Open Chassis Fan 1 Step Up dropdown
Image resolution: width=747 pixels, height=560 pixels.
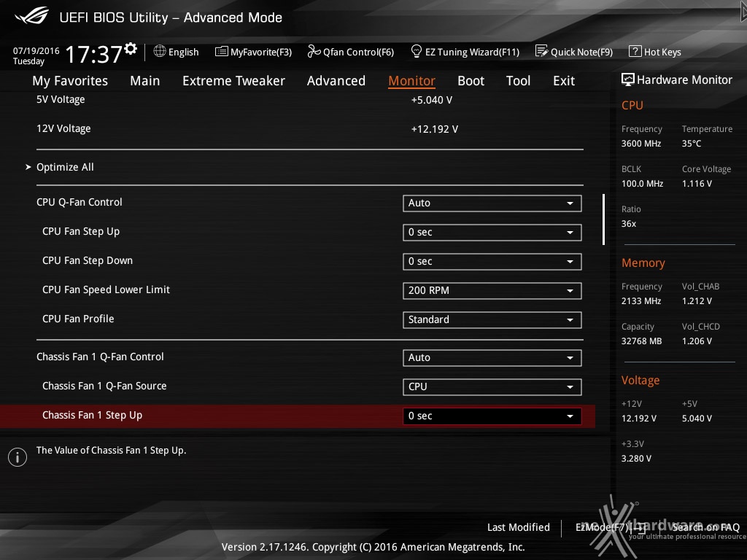(x=492, y=416)
